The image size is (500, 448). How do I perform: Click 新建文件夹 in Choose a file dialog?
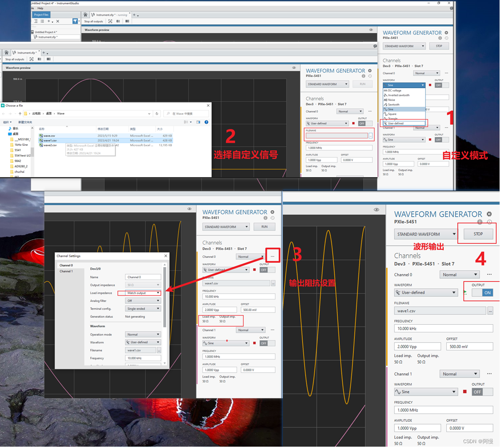25,122
